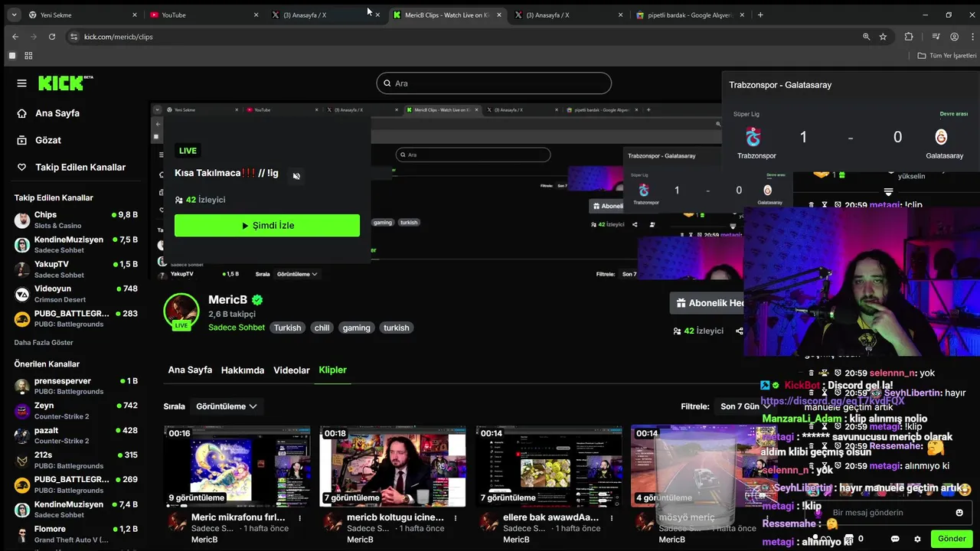Open Videoyun Crimson Desert channel
980x551 pixels.
click(x=76, y=294)
